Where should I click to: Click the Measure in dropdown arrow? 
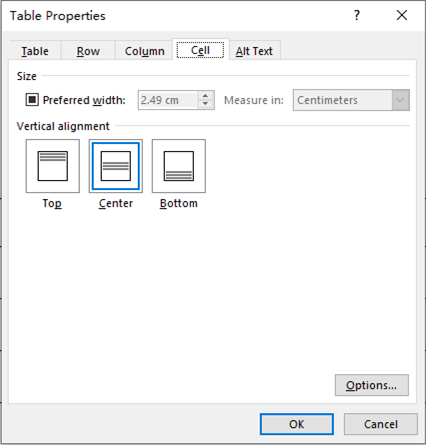tap(400, 100)
